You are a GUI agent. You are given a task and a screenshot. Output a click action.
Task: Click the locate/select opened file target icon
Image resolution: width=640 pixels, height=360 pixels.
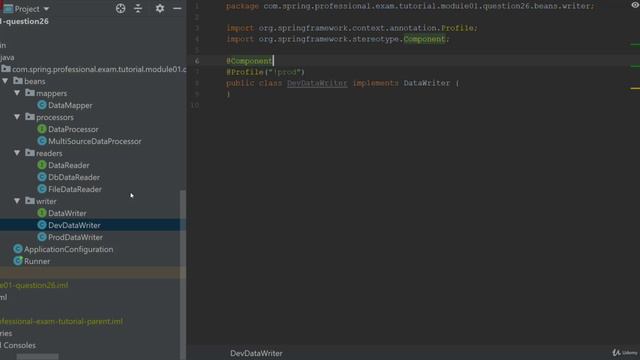[120, 8]
